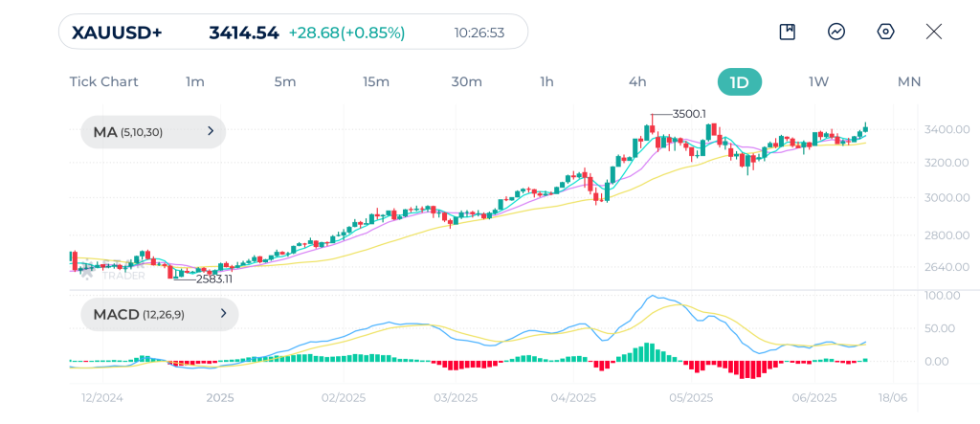The height and width of the screenshot is (424, 980).
Task: Open the chart indicators icon
Action: (x=836, y=32)
